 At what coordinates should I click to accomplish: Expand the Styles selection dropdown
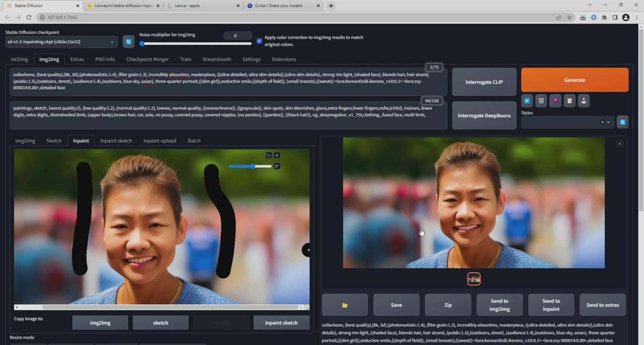tap(608, 122)
